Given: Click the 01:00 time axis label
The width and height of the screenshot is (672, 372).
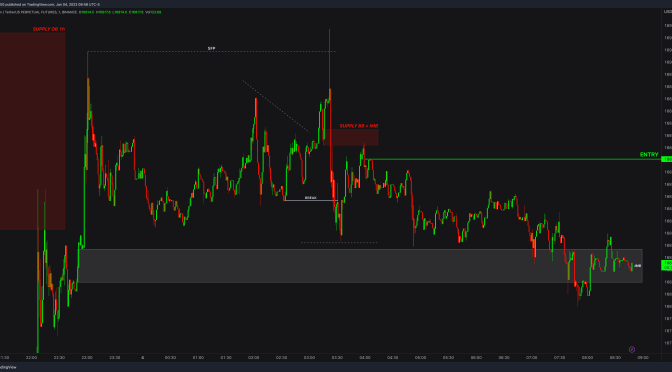Looking at the screenshot, I should click(198, 357).
